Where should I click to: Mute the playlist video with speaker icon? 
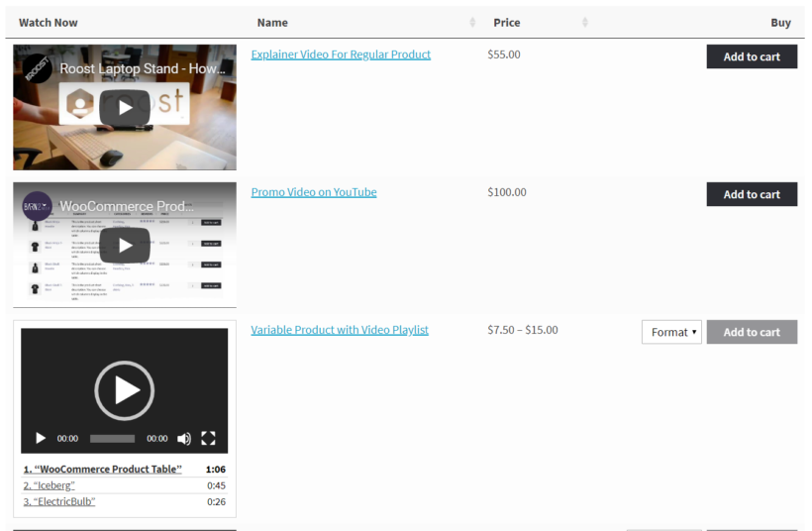coord(184,439)
